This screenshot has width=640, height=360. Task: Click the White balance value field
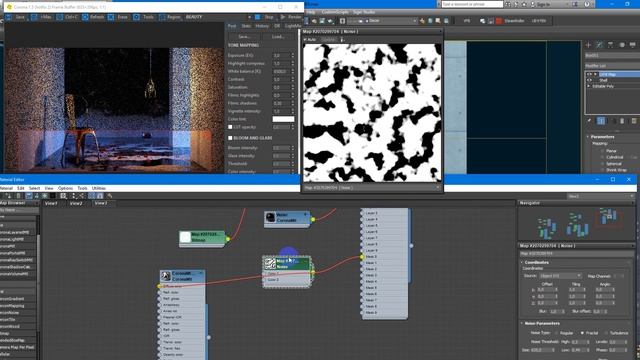tap(281, 71)
